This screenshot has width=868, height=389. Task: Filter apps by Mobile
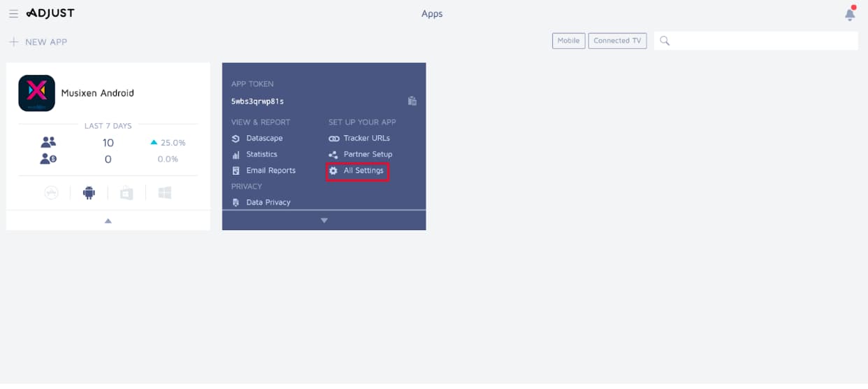(568, 41)
